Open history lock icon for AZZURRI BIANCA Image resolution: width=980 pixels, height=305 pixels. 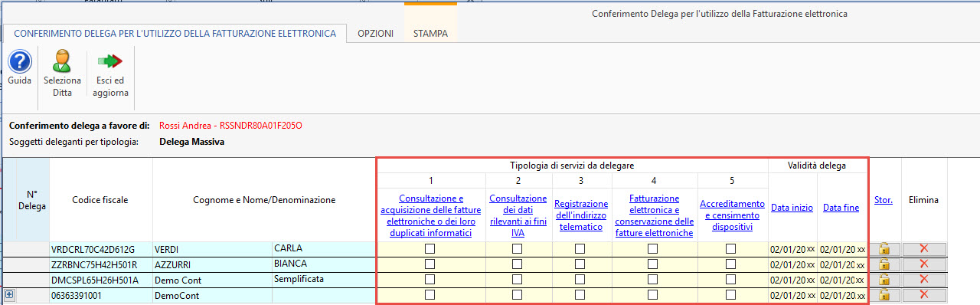[x=884, y=264]
